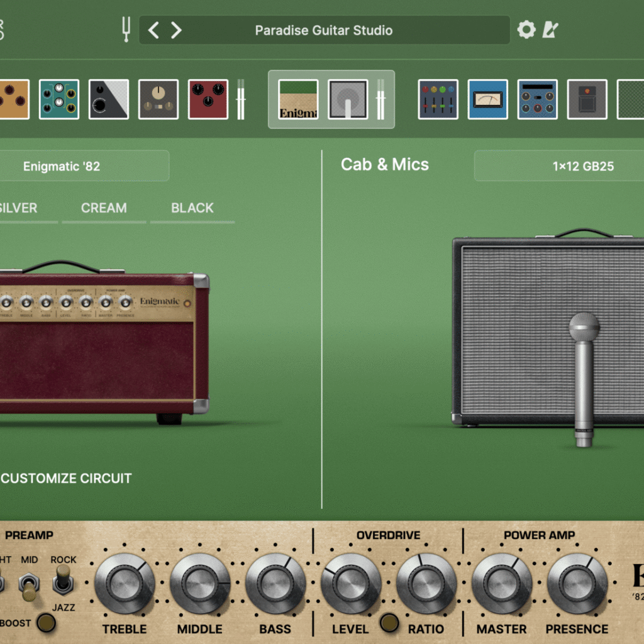Screen dimensions: 644x644
Task: Select the Enigmatic amp thumbnail in chain
Action: click(x=298, y=99)
